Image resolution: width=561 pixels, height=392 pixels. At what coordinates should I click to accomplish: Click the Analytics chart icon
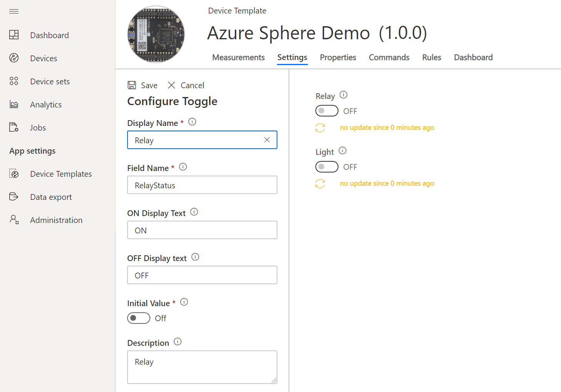tap(14, 104)
